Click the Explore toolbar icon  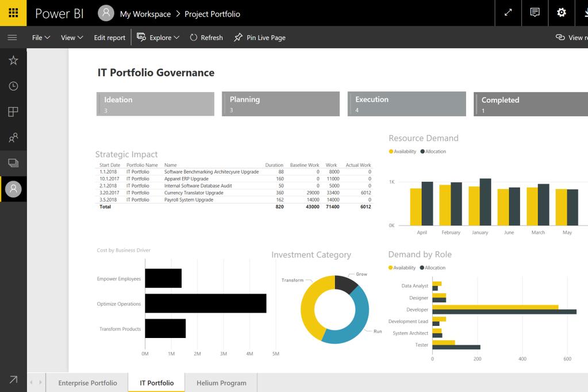tap(141, 37)
